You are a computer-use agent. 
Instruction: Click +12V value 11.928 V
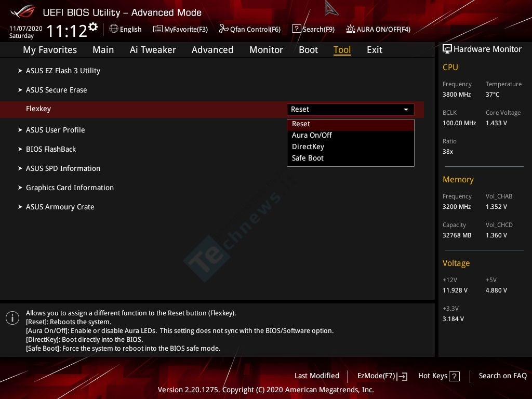pyautogui.click(x=455, y=290)
